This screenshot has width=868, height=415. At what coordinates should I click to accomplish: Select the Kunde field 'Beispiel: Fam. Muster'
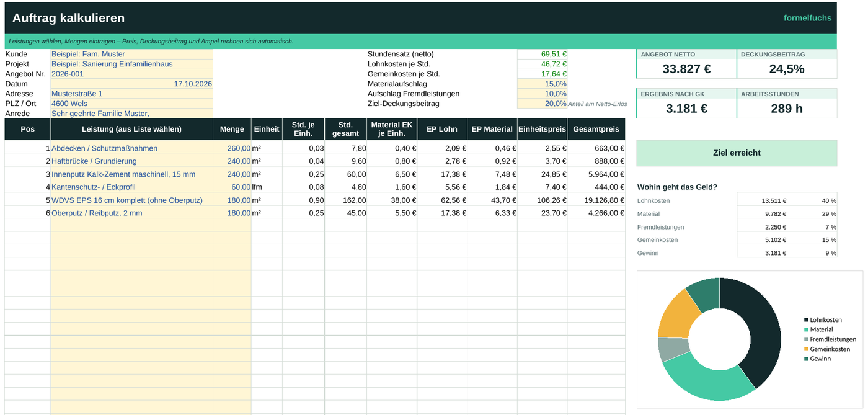(131, 54)
